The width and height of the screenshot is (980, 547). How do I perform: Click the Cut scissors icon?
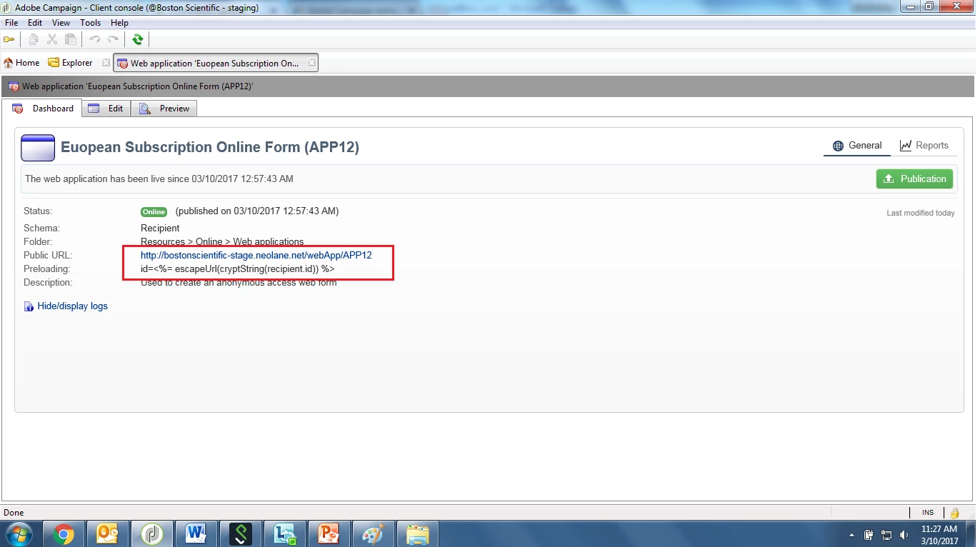[52, 39]
